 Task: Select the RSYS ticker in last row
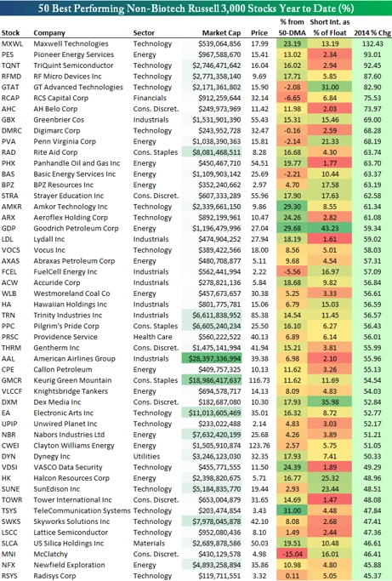click(9, 576)
